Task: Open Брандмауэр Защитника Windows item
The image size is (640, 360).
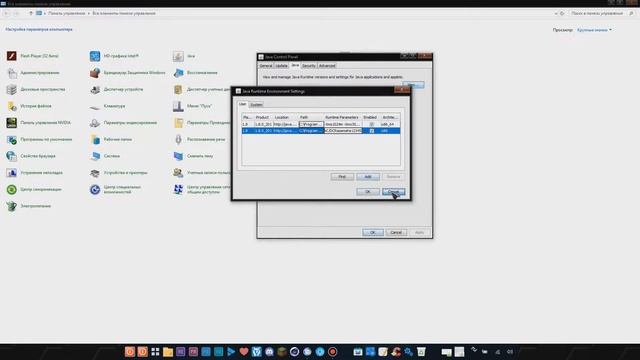Action: 128,73
